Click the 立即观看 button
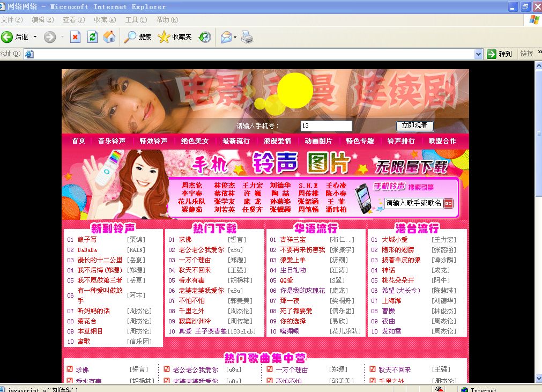Image resolution: width=542 pixels, height=392 pixels. (414, 125)
